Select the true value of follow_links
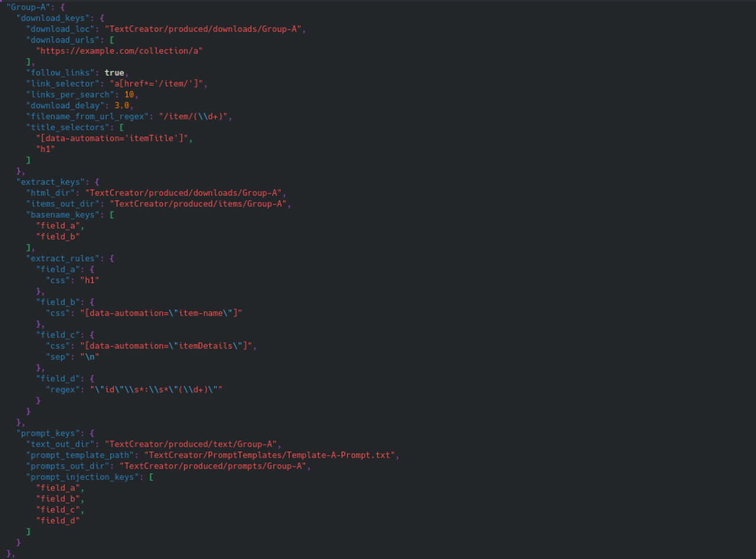The image size is (756, 559). (114, 73)
